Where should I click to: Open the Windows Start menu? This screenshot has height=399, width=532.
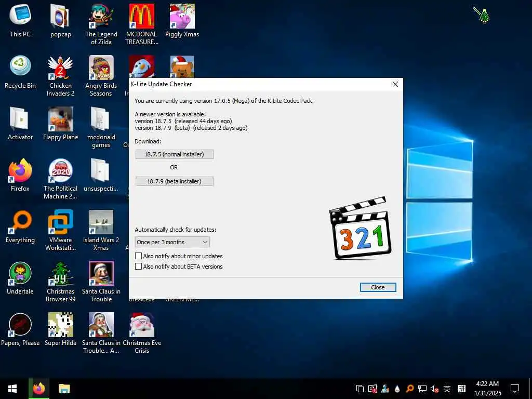(x=12, y=389)
